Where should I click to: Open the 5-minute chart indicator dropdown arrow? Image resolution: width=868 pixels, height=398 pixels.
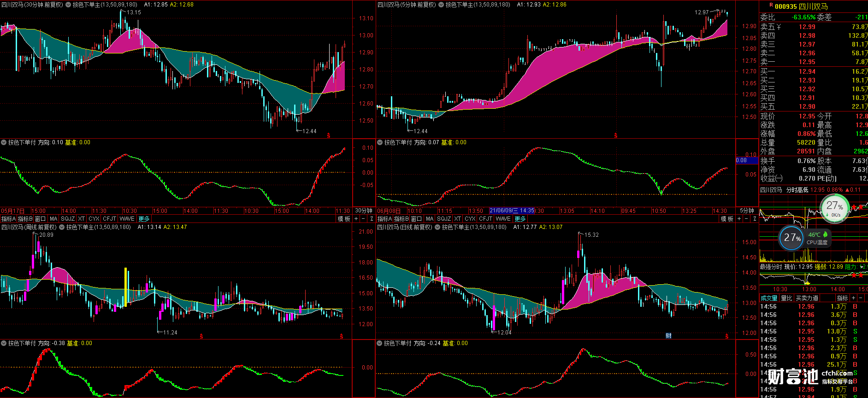tap(441, 5)
